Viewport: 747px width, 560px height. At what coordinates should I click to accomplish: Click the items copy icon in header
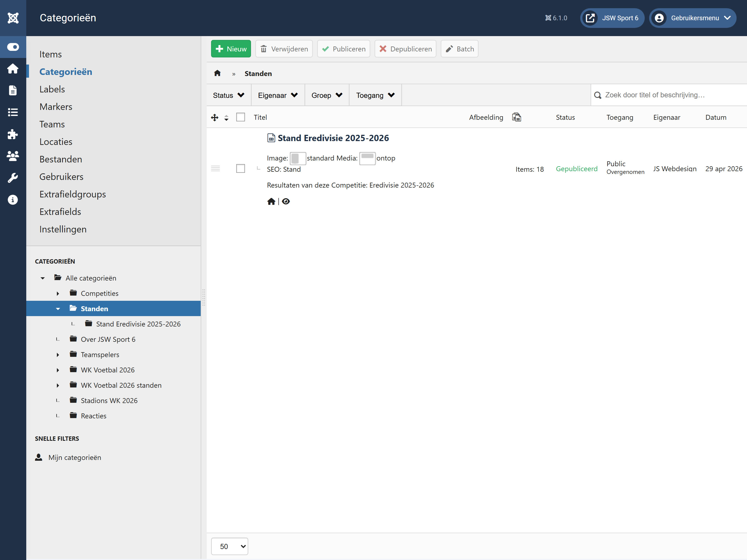516,117
